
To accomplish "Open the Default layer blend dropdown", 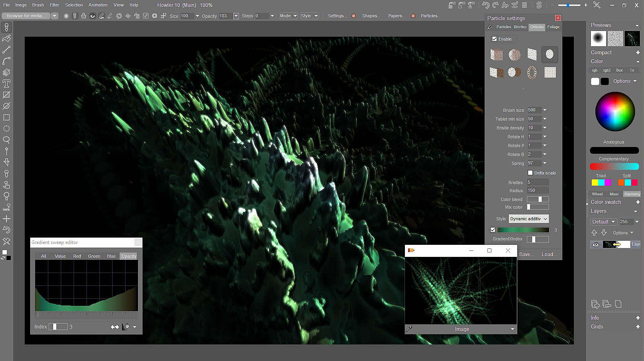I will coord(603,222).
